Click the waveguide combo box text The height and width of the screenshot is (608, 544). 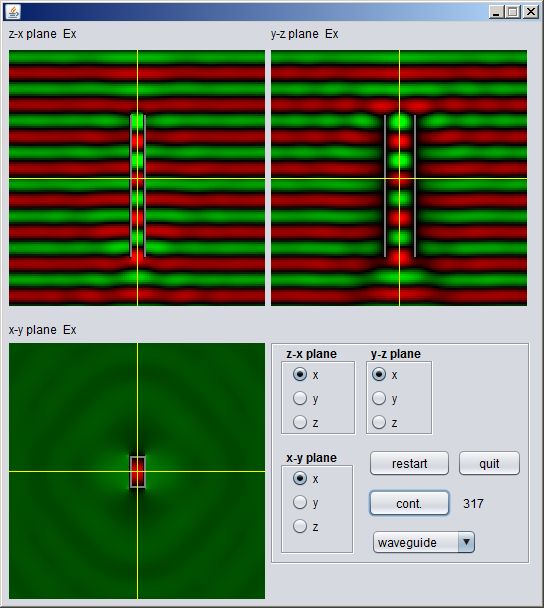coord(407,542)
